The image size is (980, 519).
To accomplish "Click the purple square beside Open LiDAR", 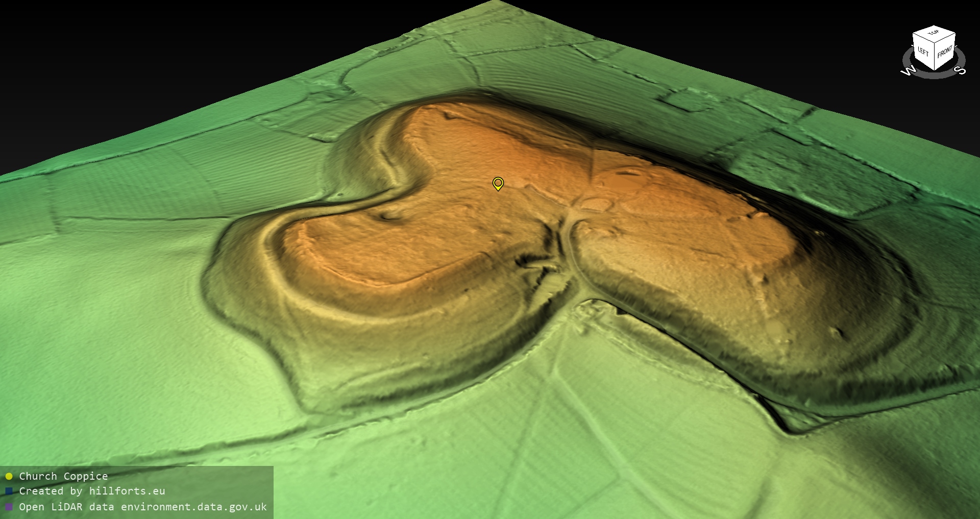I will (x=9, y=507).
